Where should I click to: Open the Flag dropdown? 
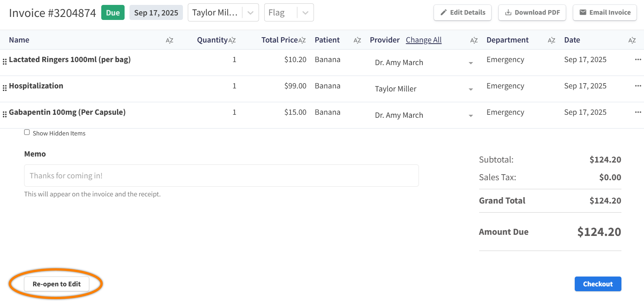(x=305, y=13)
